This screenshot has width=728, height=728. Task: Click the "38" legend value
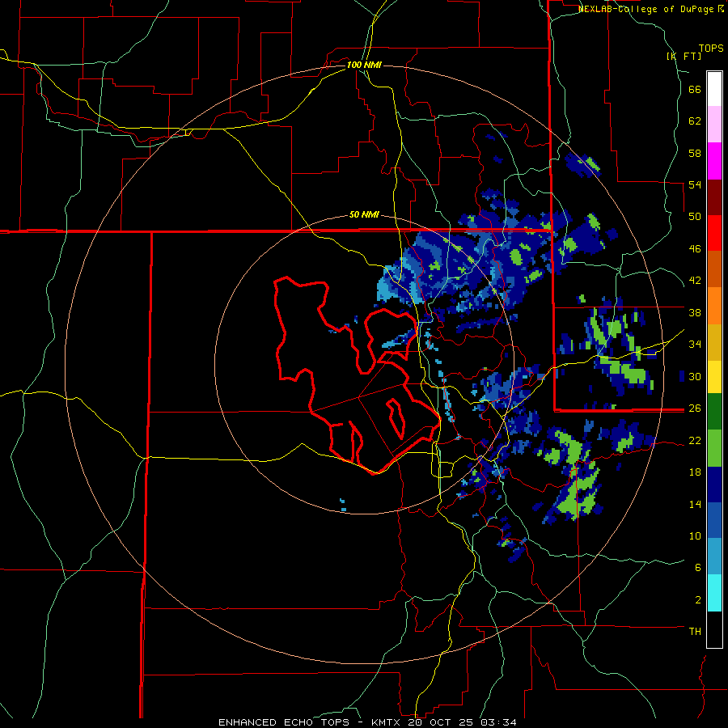[x=695, y=312]
